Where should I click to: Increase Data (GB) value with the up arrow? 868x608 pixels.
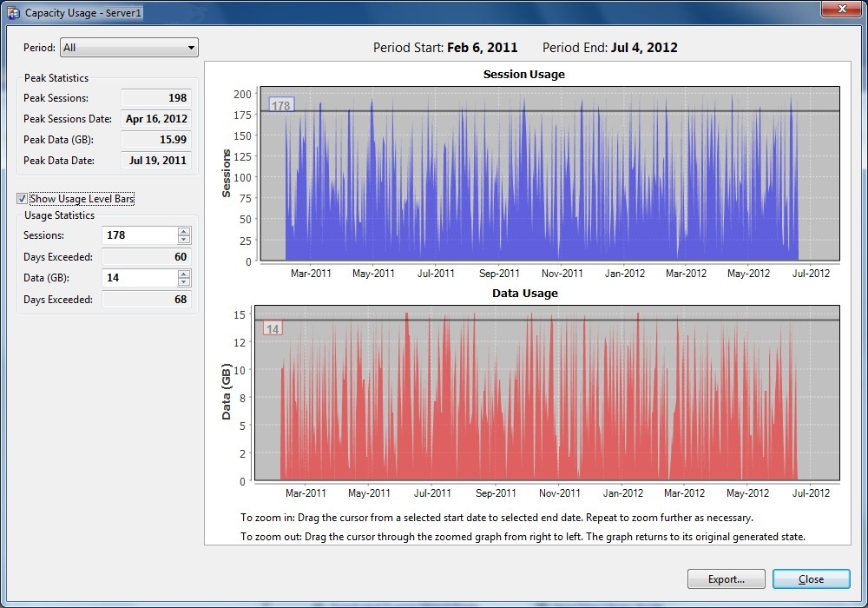(x=183, y=274)
